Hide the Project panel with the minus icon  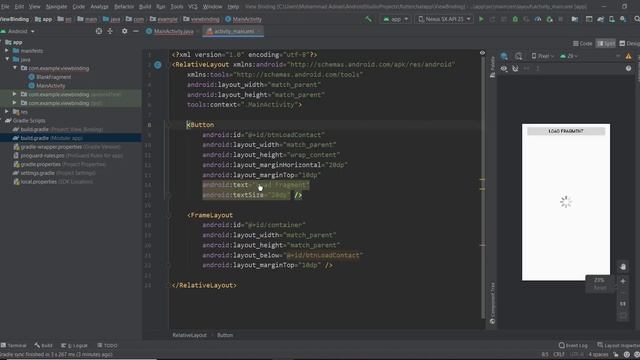point(136,31)
